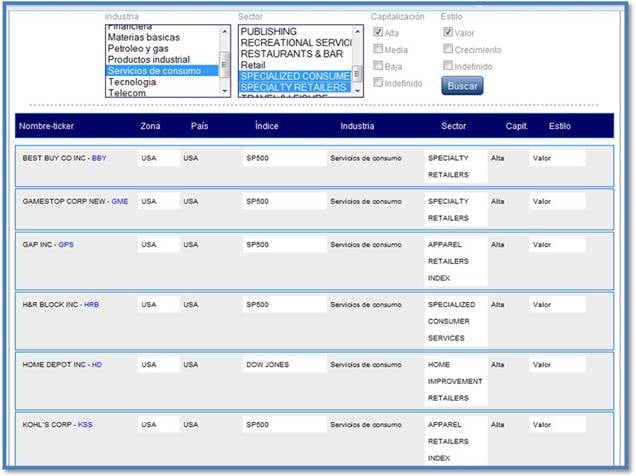636x476 pixels.
Task: Select RESTAURANTS & BAR sector
Action: pyautogui.click(x=295, y=54)
